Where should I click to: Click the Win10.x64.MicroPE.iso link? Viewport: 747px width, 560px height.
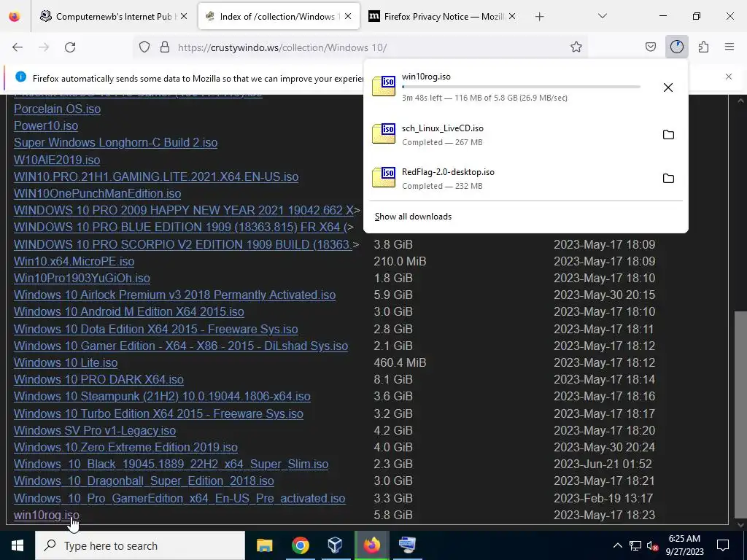pyautogui.click(x=74, y=262)
